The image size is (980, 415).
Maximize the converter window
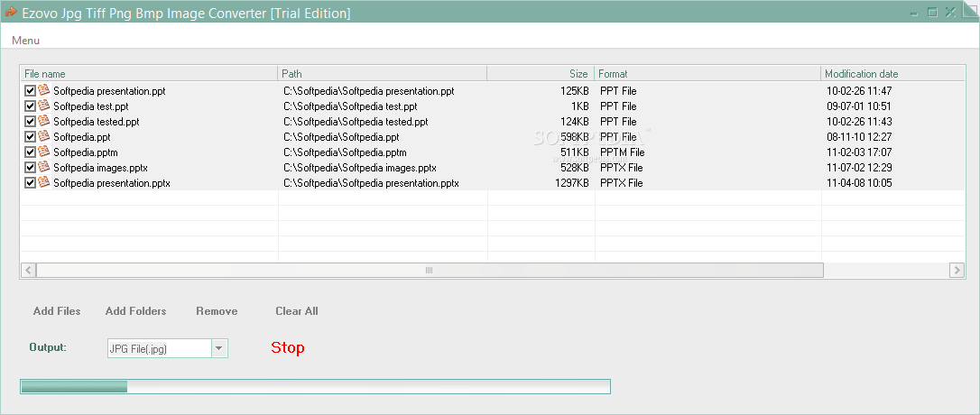(932, 12)
